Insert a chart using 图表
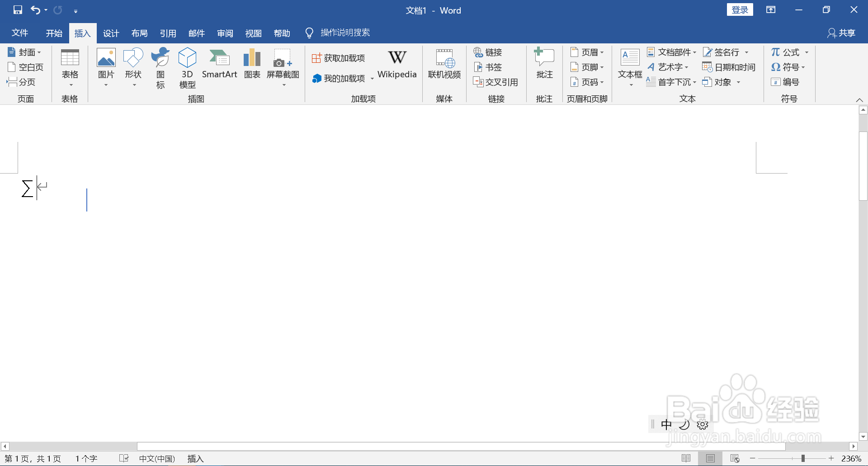This screenshot has height=466, width=868. point(252,65)
